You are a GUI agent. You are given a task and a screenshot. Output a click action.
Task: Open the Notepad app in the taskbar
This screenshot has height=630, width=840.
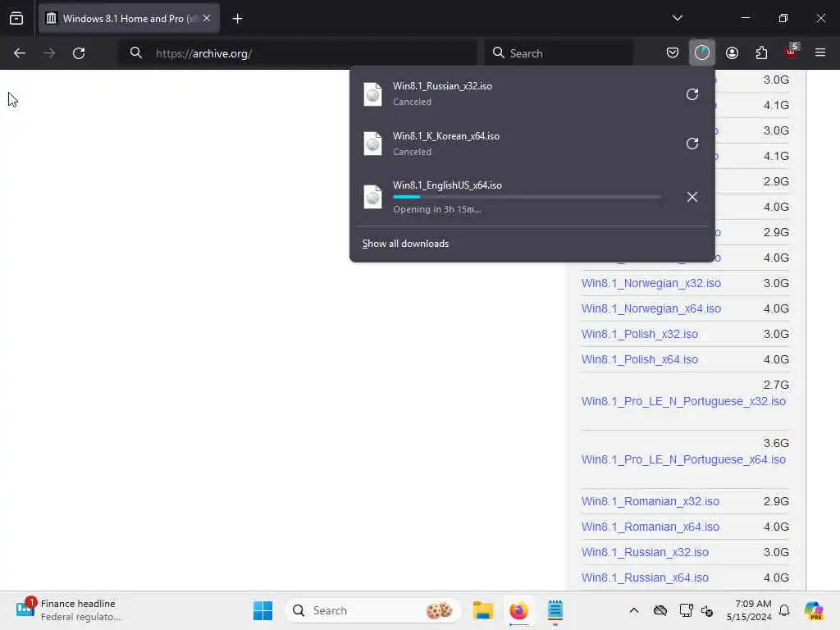[x=555, y=610]
